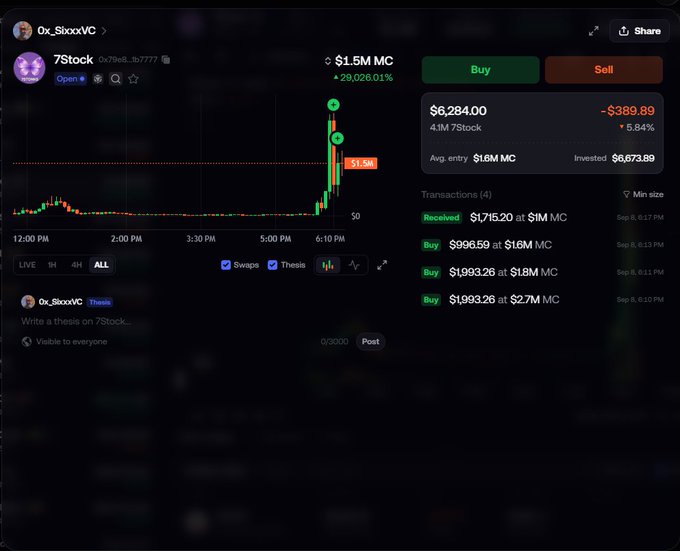Click the Avg. entry $1.6M MC value
The width and height of the screenshot is (680, 551).
[494, 158]
